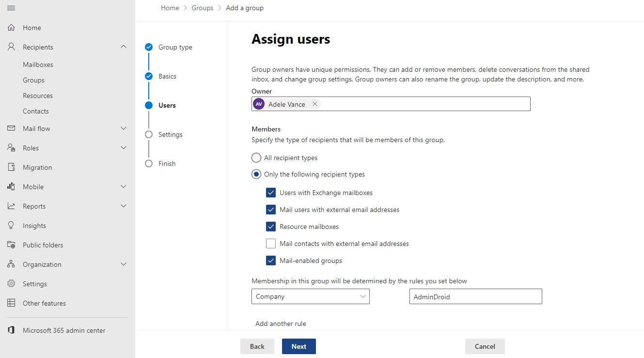
Task: Select the Home icon in the sidebar
Action: pos(11,27)
